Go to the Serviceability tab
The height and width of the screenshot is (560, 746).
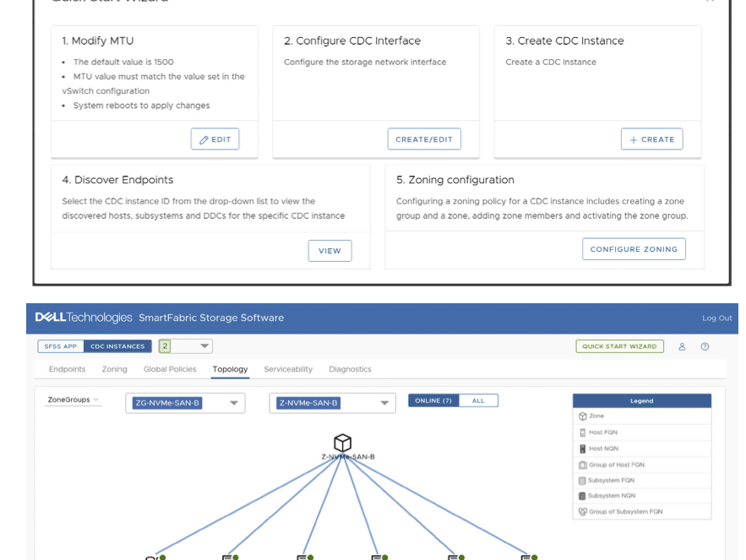click(288, 369)
